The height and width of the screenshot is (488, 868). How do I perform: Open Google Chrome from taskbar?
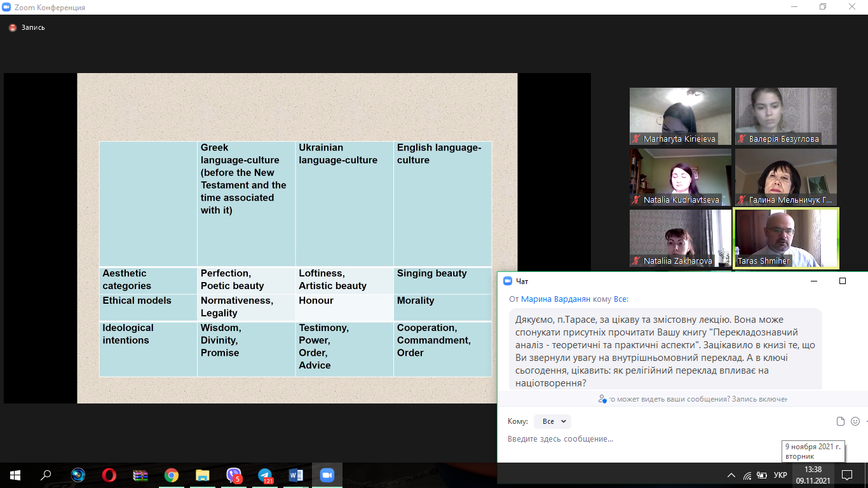[x=172, y=475]
